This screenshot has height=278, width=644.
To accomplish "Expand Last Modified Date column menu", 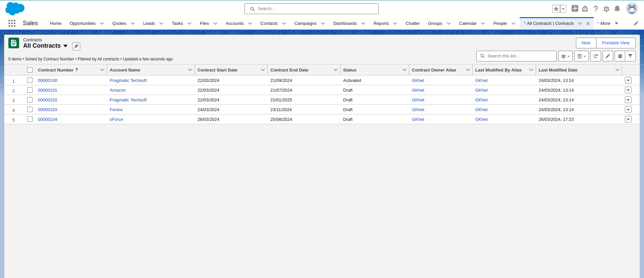I will pyautogui.click(x=618, y=70).
